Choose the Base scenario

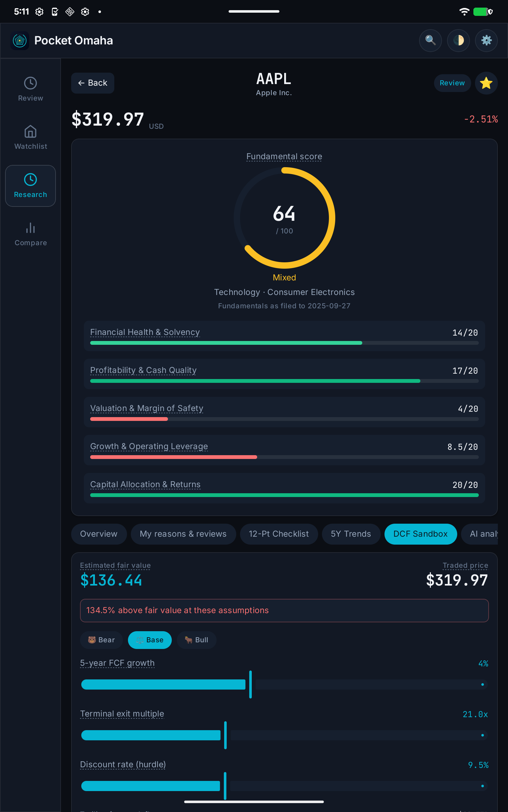coord(150,640)
